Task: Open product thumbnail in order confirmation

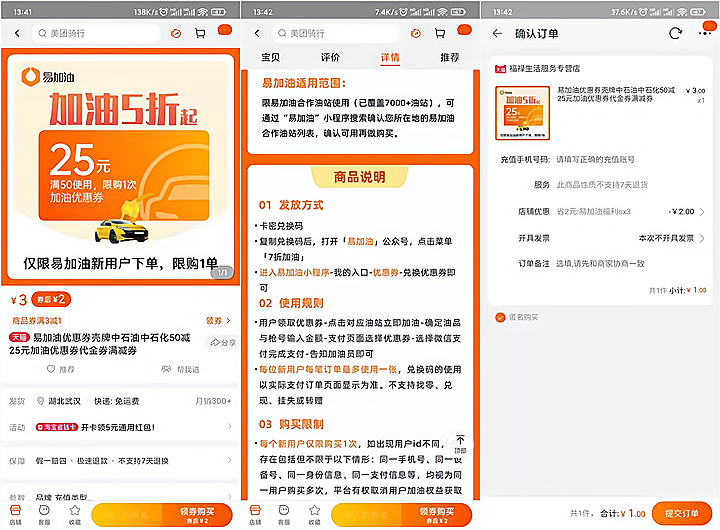Action: click(x=523, y=113)
